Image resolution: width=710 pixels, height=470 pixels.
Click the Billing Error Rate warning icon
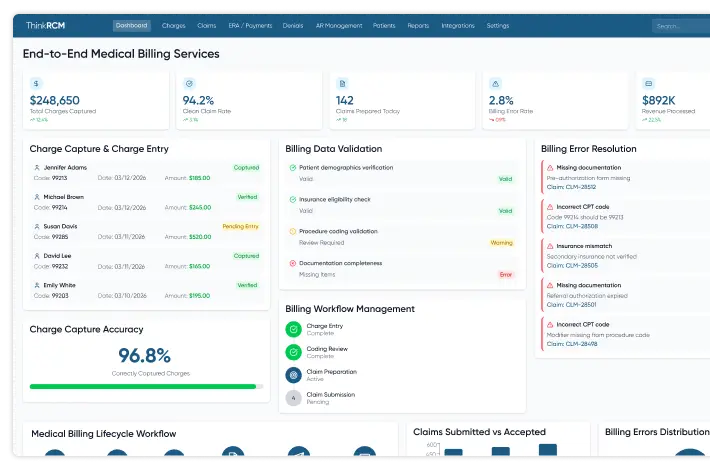(495, 83)
